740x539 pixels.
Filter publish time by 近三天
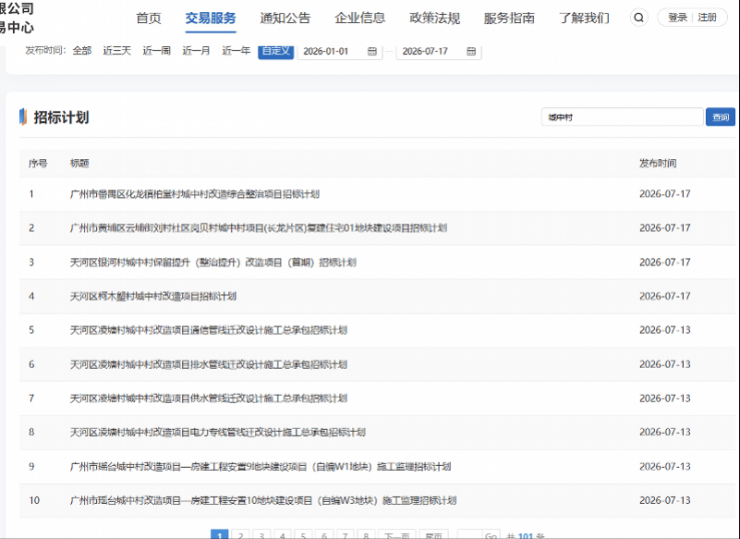[x=117, y=50]
